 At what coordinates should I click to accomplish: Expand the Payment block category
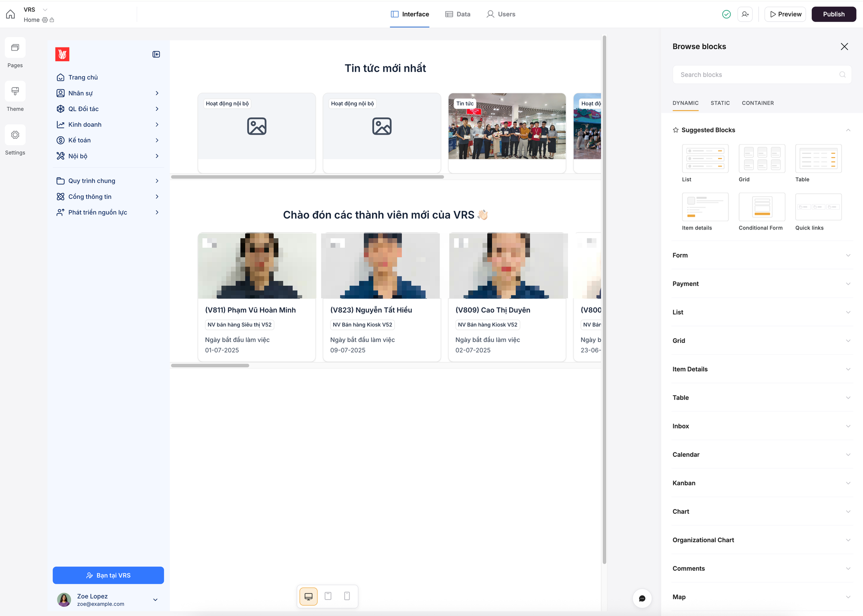click(x=762, y=284)
